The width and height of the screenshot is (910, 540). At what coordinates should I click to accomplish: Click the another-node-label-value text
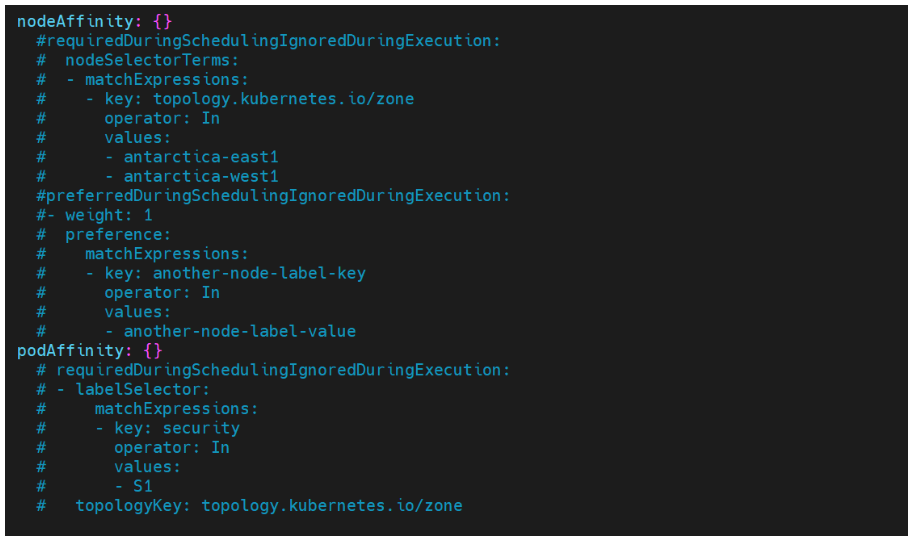tap(240, 332)
